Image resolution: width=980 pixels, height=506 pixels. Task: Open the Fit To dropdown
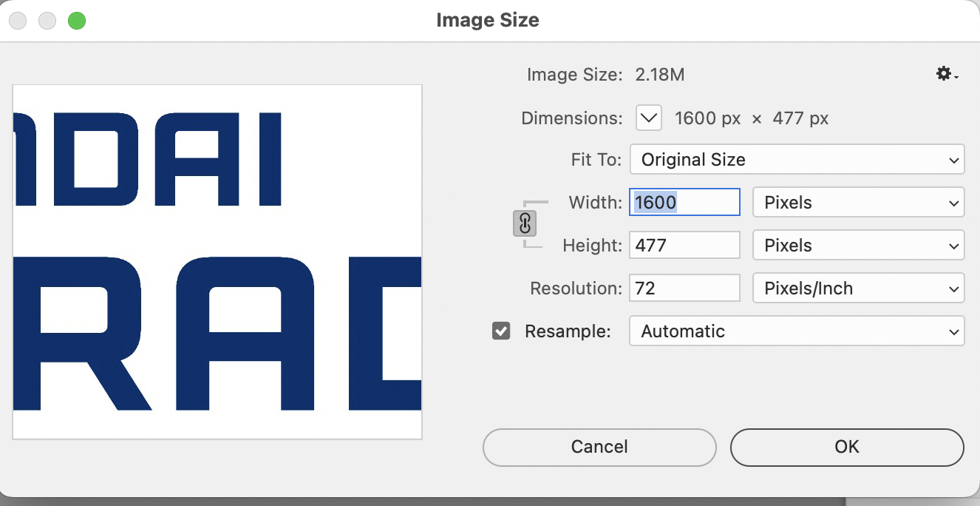[797, 160]
